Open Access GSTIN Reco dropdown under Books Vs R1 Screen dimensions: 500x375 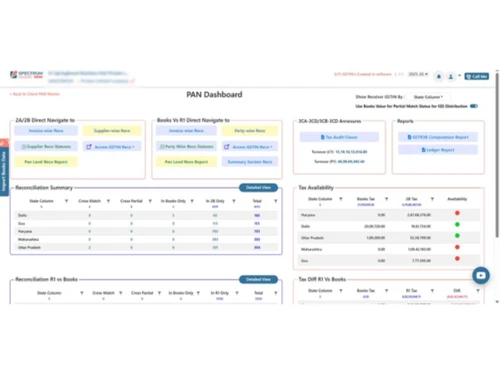(x=250, y=147)
